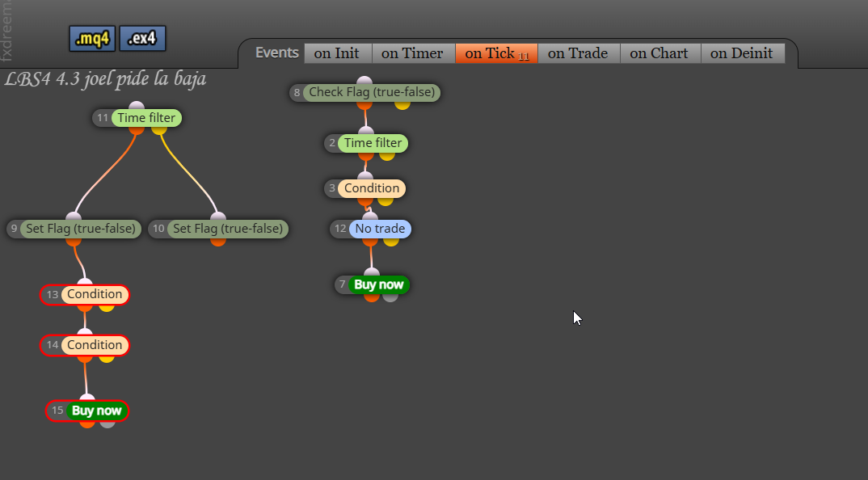This screenshot has height=480, width=868.
Task: Click gray output connector of Buy now 7
Action: pos(390,297)
